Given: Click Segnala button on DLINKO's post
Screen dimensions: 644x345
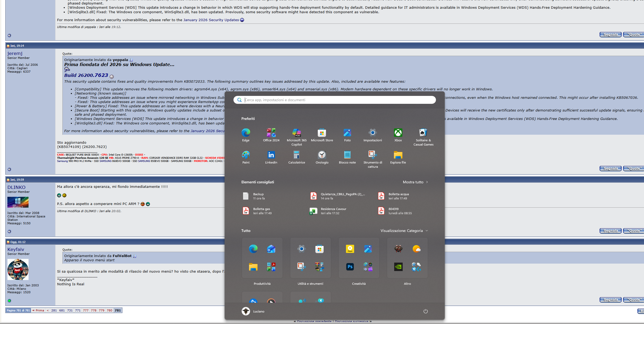Looking at the screenshot, I should pos(610,231).
